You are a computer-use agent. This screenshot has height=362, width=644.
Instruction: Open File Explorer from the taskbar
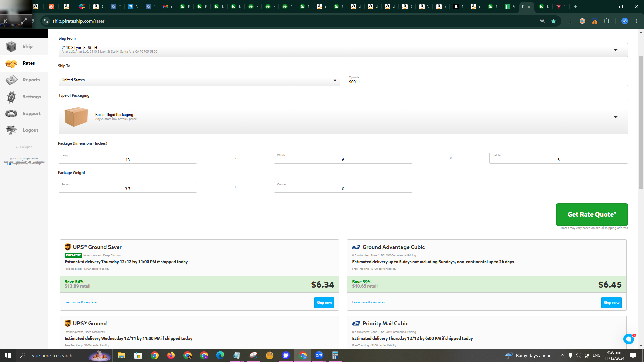pos(121,355)
